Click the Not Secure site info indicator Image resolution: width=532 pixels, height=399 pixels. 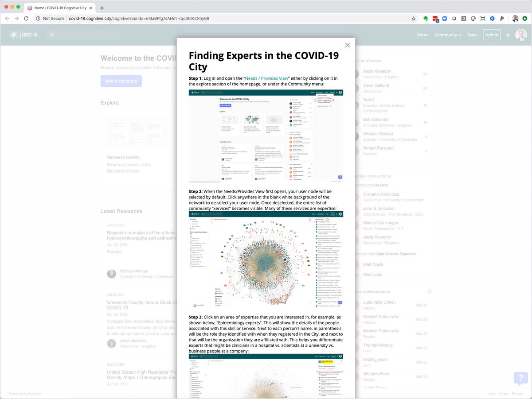pos(50,19)
